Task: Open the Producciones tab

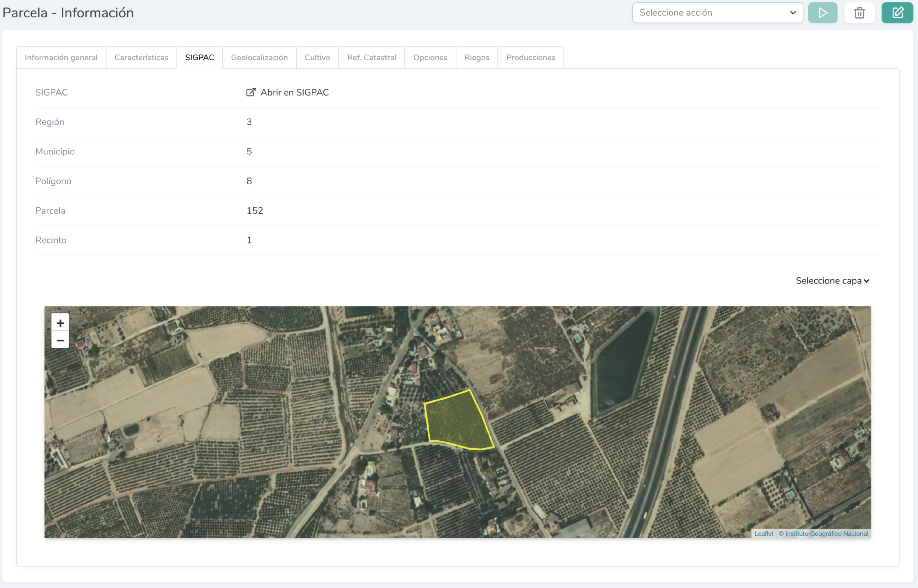Action: [531, 57]
